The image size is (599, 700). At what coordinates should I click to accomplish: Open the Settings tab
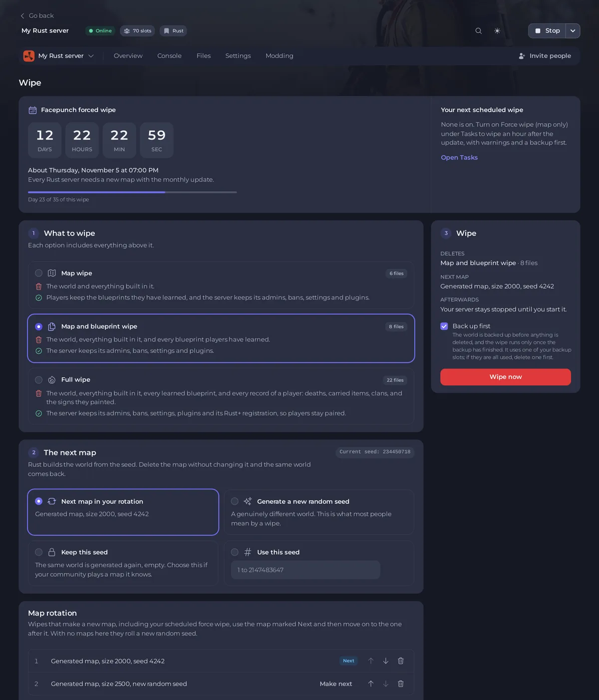point(238,56)
